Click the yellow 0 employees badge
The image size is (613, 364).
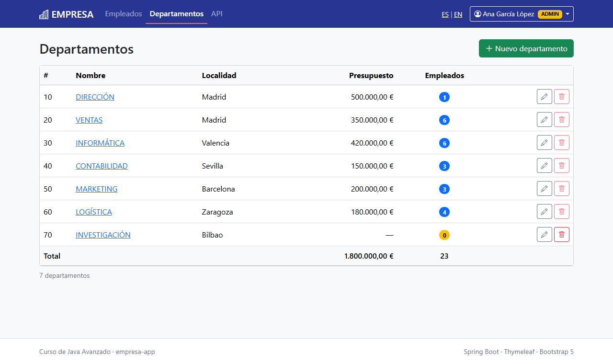coord(444,235)
